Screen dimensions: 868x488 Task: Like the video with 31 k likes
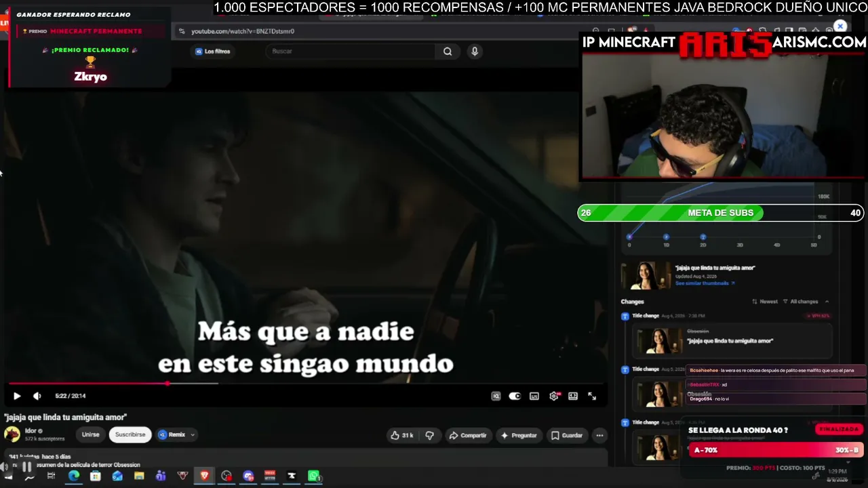pyautogui.click(x=402, y=435)
